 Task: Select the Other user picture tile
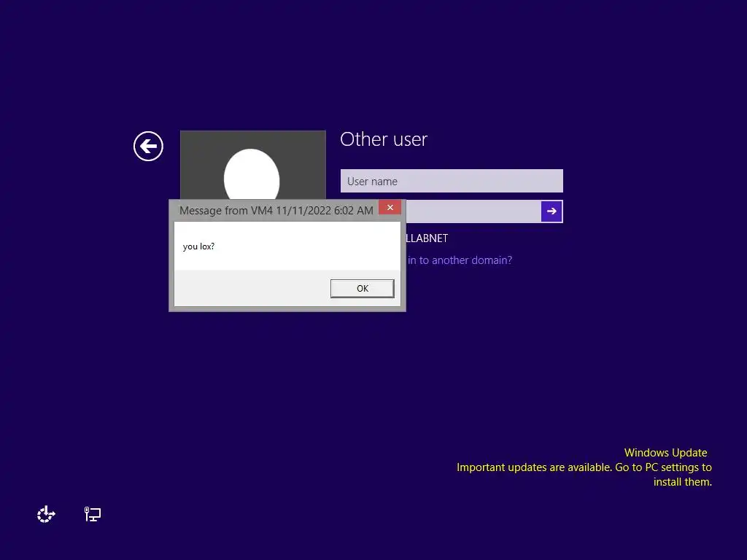253,166
